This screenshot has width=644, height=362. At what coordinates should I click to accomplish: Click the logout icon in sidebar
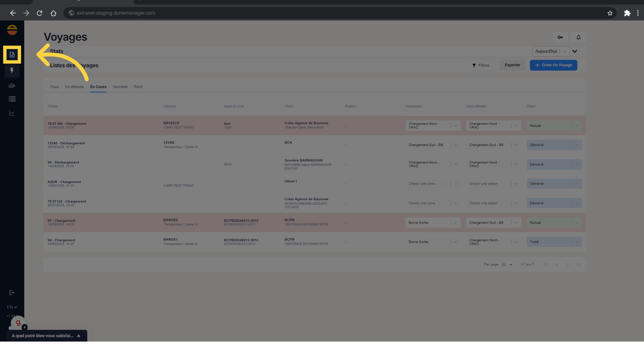12,293
